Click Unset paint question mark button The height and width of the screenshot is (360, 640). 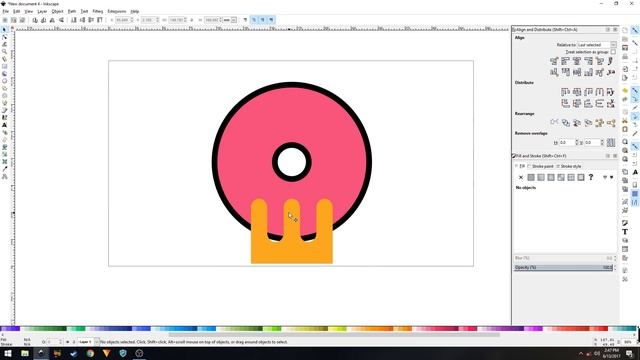(591, 177)
